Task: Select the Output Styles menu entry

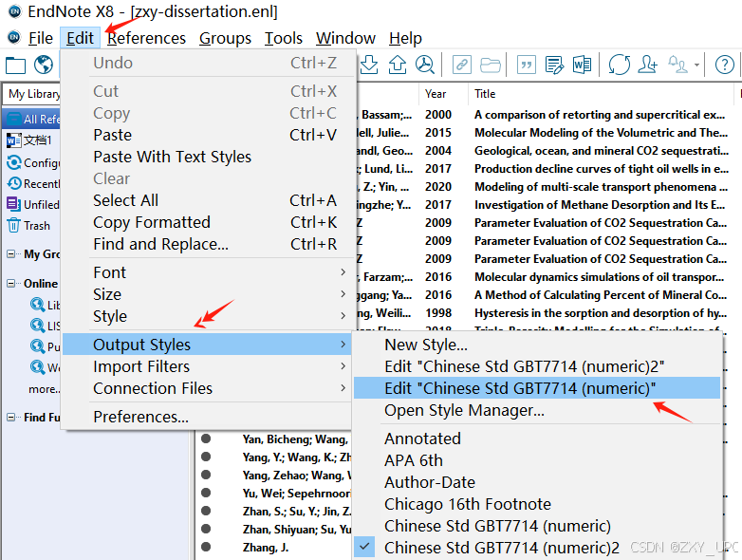Action: click(208, 345)
